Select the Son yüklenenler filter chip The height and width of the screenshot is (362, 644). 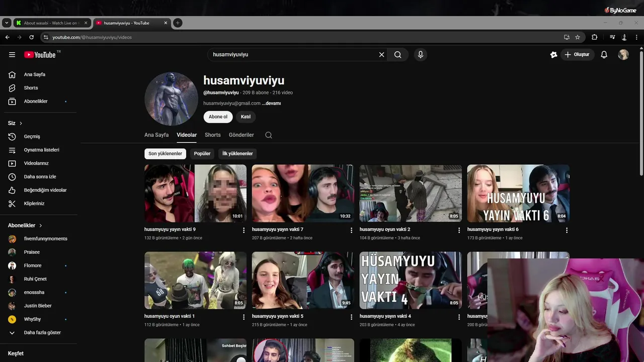(x=165, y=154)
